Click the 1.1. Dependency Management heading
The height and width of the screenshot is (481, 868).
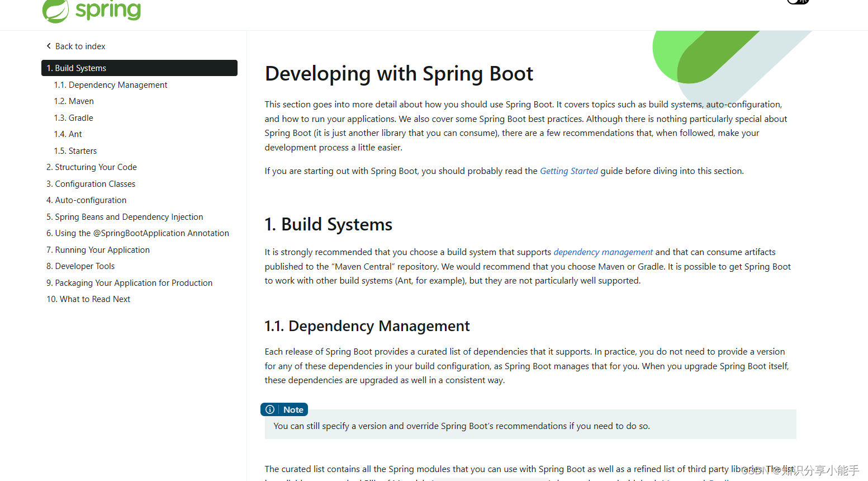(367, 326)
